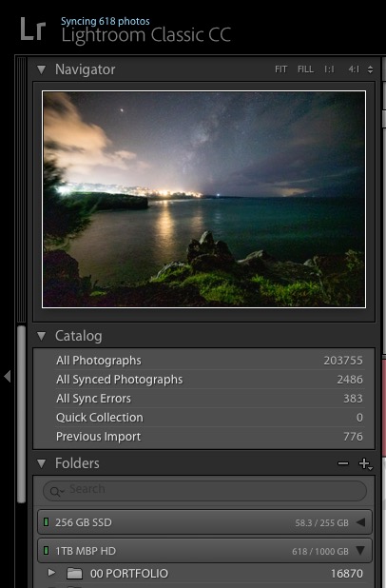
Task: Set Navigator zoom to FIT
Action: click(x=280, y=69)
